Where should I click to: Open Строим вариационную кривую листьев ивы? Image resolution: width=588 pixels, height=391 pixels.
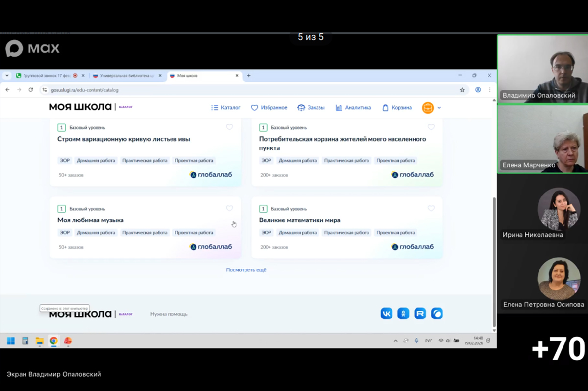tap(123, 139)
